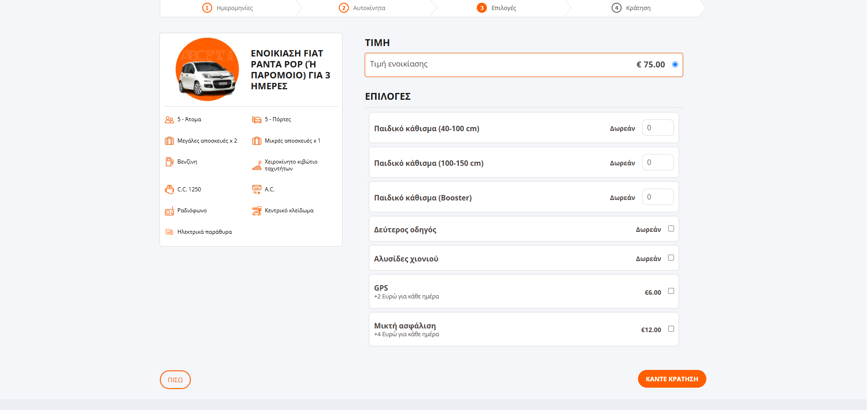Click the Μικτή ασφάλιση label
Image resolution: width=868 pixels, height=410 pixels.
(x=405, y=326)
